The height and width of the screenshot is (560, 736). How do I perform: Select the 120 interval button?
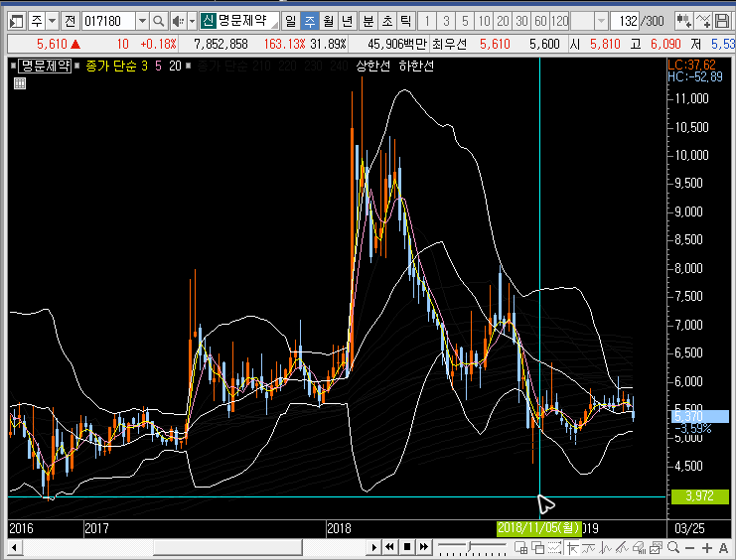pyautogui.click(x=559, y=21)
